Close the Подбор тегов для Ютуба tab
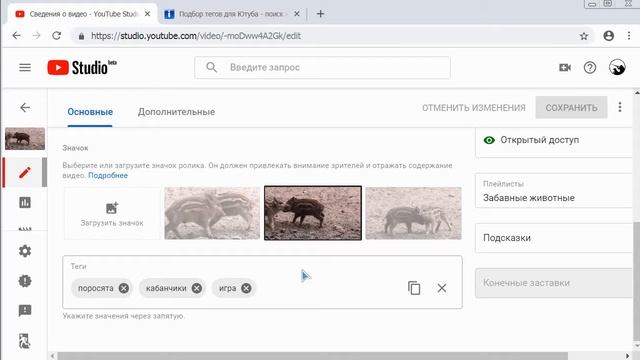The image size is (640, 360). click(x=297, y=14)
